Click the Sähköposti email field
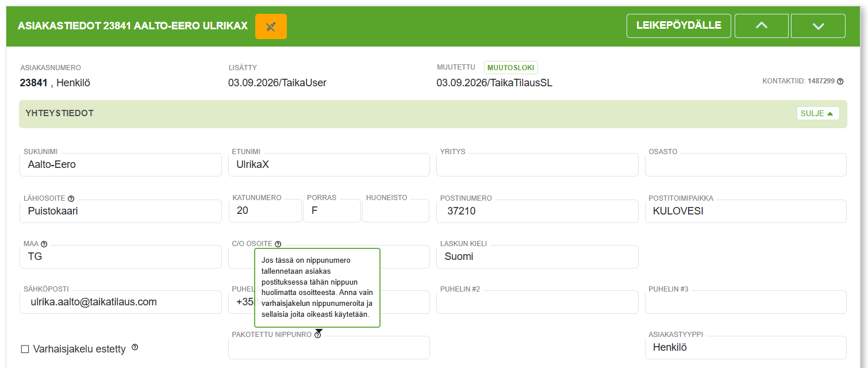 click(x=121, y=302)
